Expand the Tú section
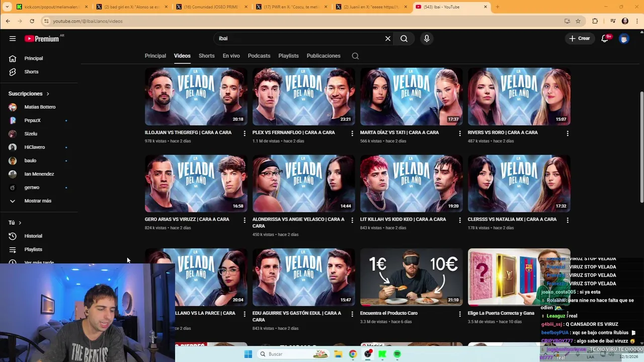Screen dimensions: 644x362 [x=15, y=222]
